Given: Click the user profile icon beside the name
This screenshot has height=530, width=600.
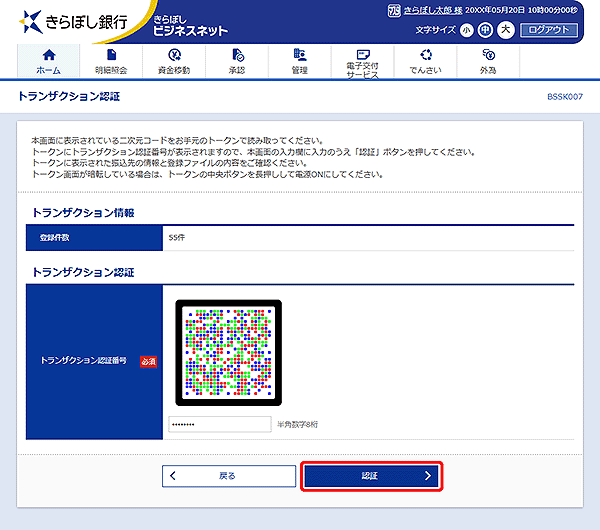Looking at the screenshot, I should [394, 10].
